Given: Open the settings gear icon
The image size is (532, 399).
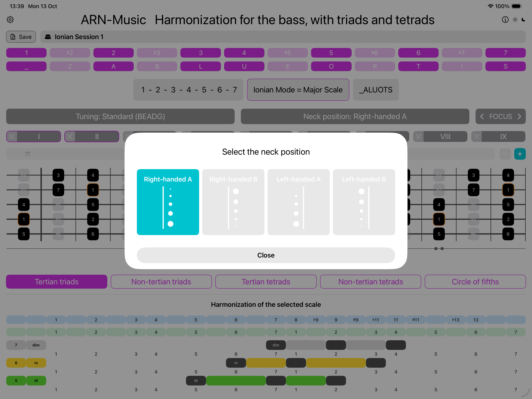Looking at the screenshot, I should pyautogui.click(x=10, y=20).
